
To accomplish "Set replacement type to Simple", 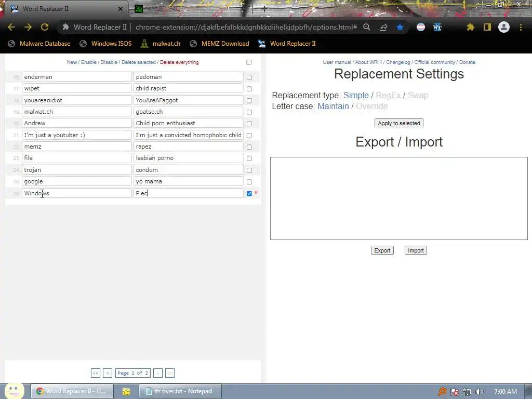I will 356,96.
